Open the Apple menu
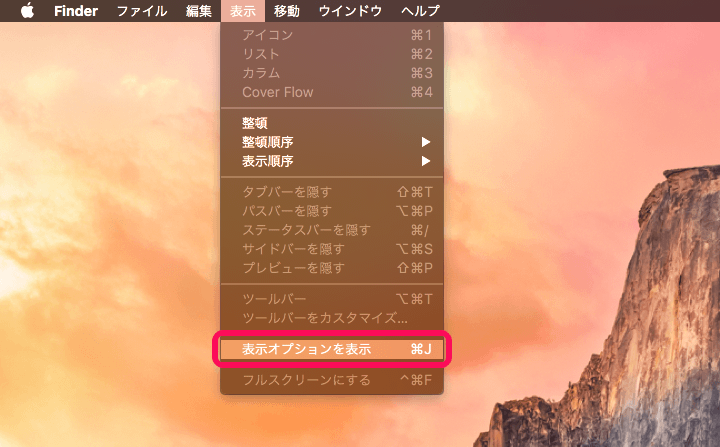Viewport: 720px width, 447px height. [x=28, y=11]
